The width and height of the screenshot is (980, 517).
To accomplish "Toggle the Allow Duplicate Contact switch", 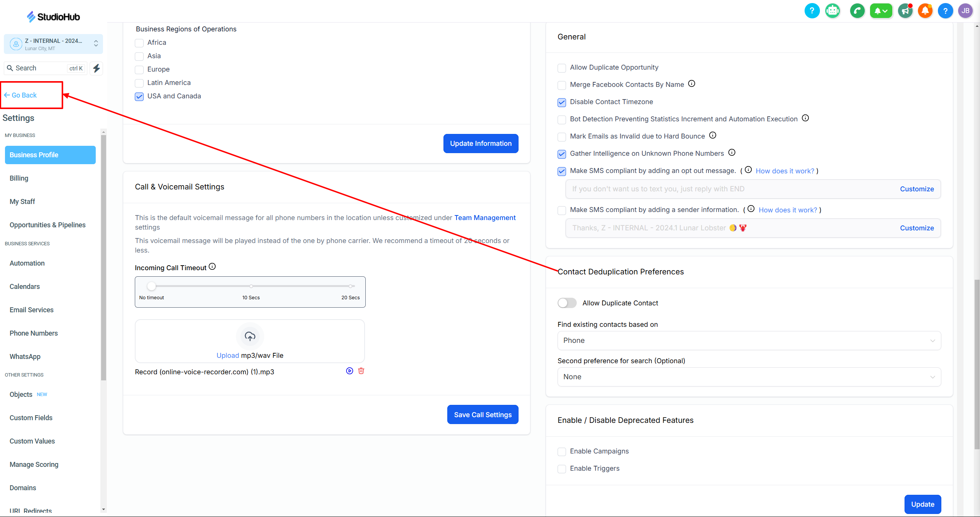I will [x=567, y=303].
